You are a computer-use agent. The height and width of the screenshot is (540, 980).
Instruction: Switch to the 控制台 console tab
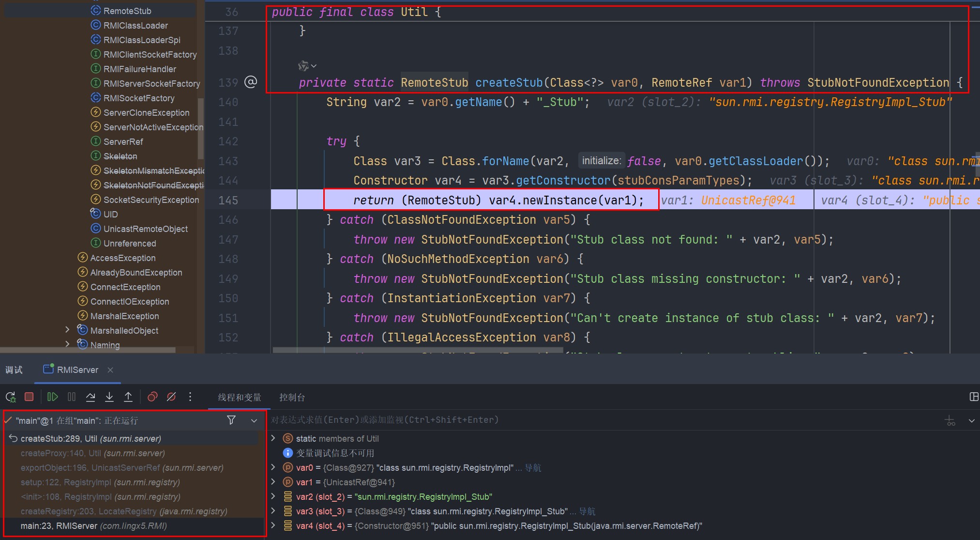click(292, 397)
